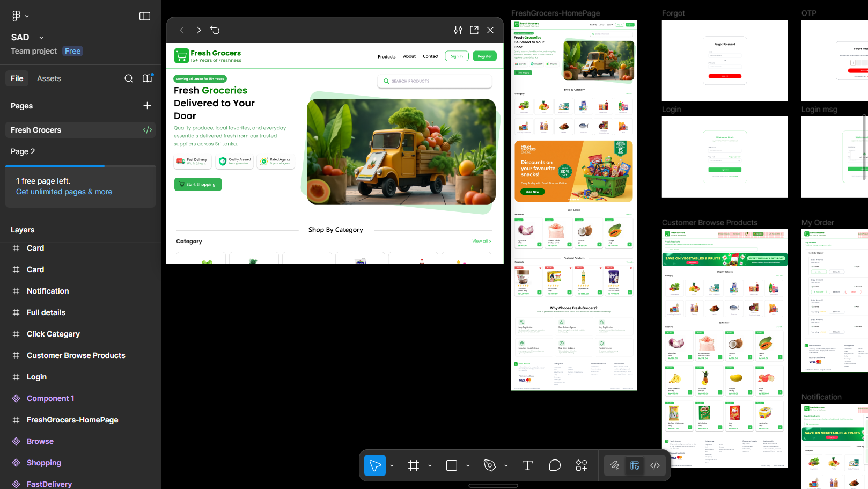The width and height of the screenshot is (868, 489).
Task: Open the shape tools dropdown
Action: pyautogui.click(x=467, y=465)
